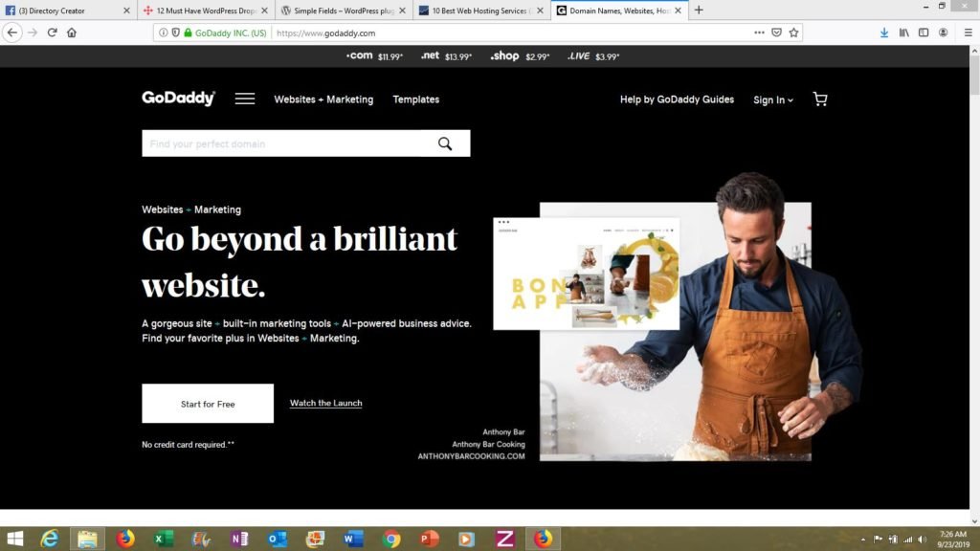Viewport: 980px width, 551px height.
Task: Close the Simple Fields WordPress tab
Action: [x=402, y=11]
